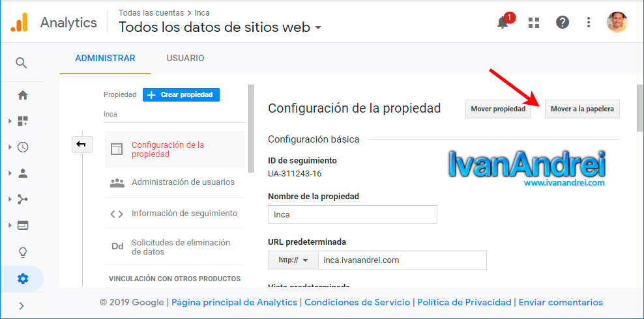
Task: Switch to the USUARIO tab
Action: click(185, 58)
